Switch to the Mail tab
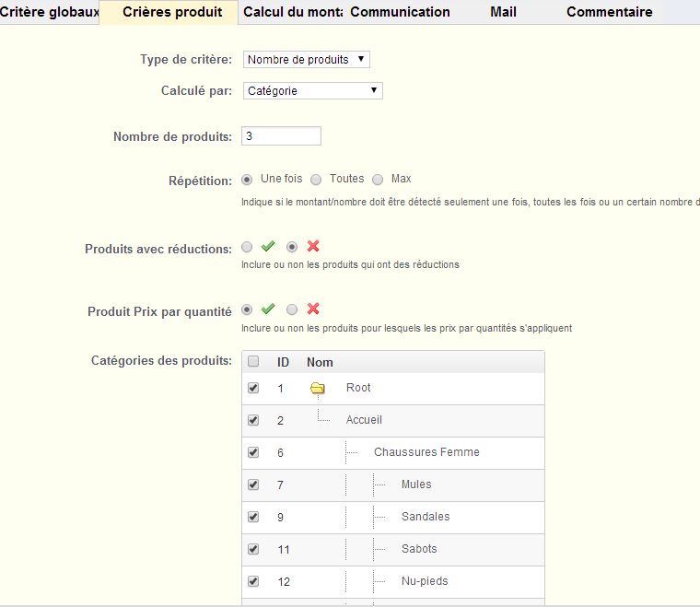 tap(503, 12)
